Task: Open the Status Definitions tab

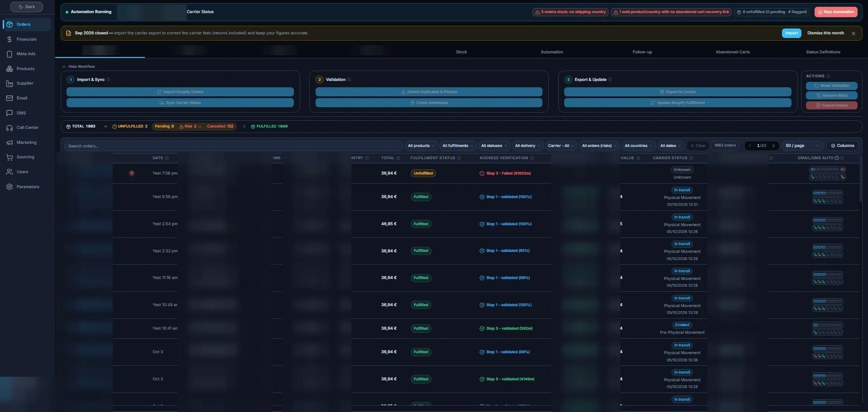Action: click(x=823, y=52)
